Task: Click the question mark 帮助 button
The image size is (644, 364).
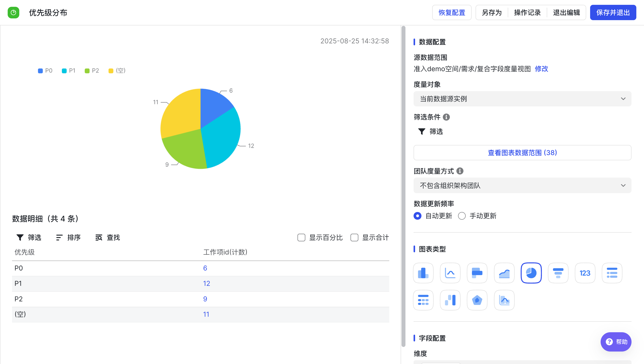Action: 616,342
